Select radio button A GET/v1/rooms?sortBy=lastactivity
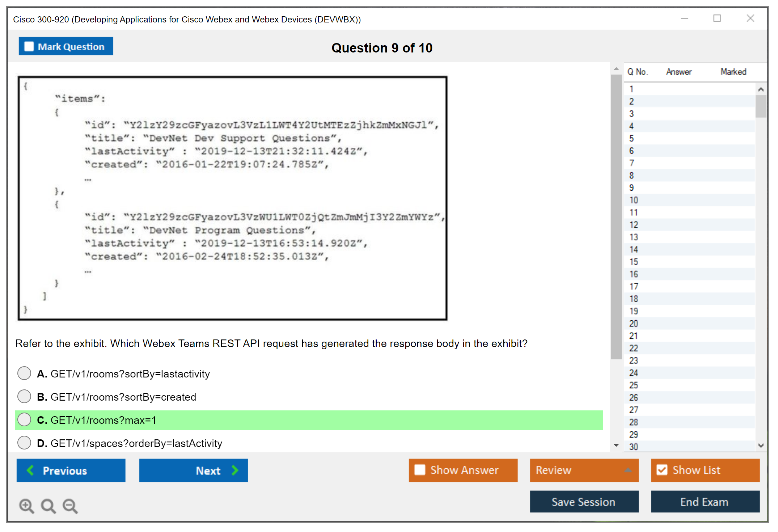Image resolution: width=778 pixels, height=532 pixels. [x=24, y=373]
